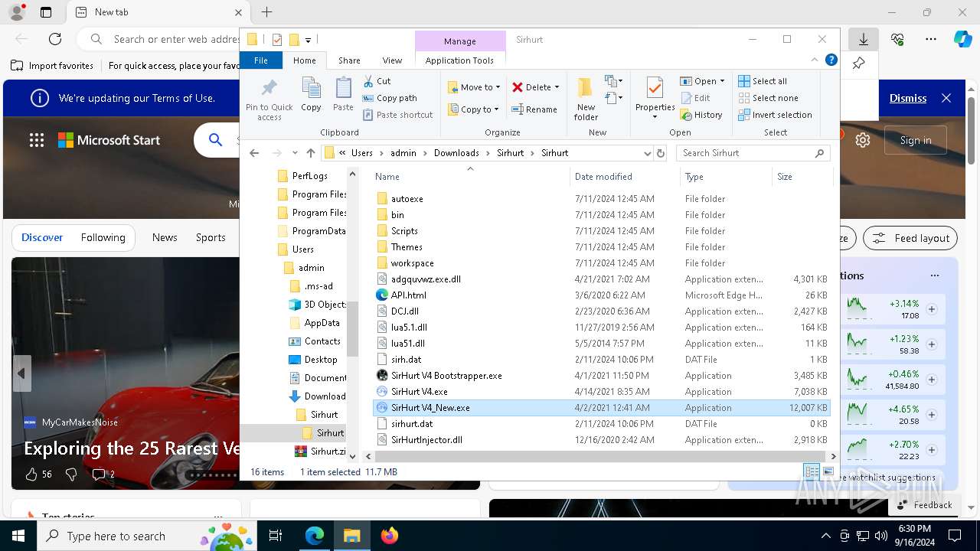Click the Paste ribbon icon
980x551 pixels.
[343, 88]
